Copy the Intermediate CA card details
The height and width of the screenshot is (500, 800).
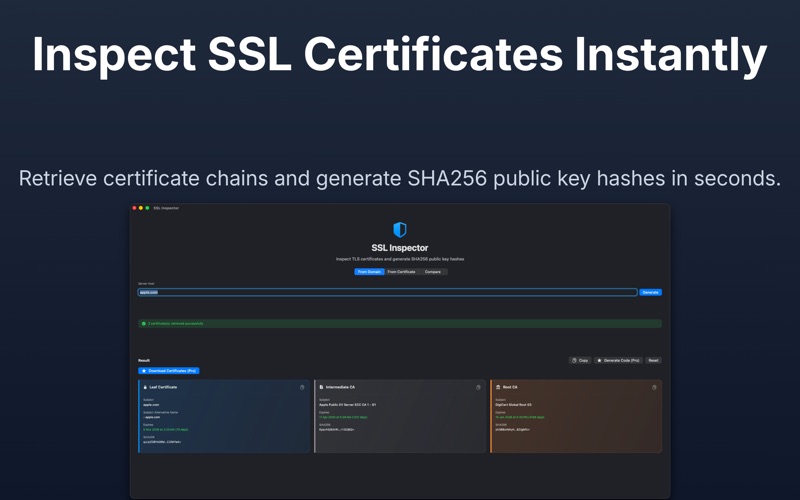coord(478,387)
